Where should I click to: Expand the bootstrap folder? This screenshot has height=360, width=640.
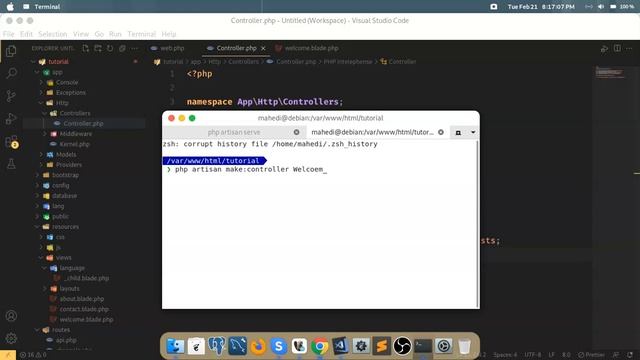click(37, 175)
